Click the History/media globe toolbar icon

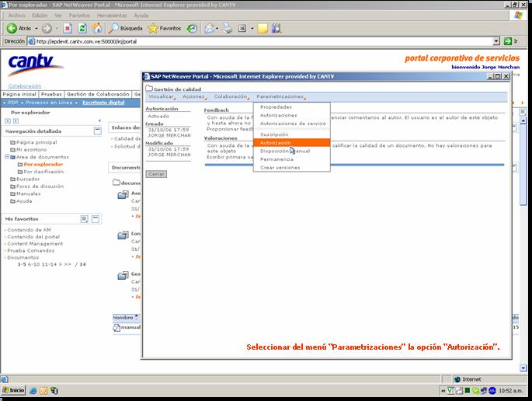[x=192, y=29]
